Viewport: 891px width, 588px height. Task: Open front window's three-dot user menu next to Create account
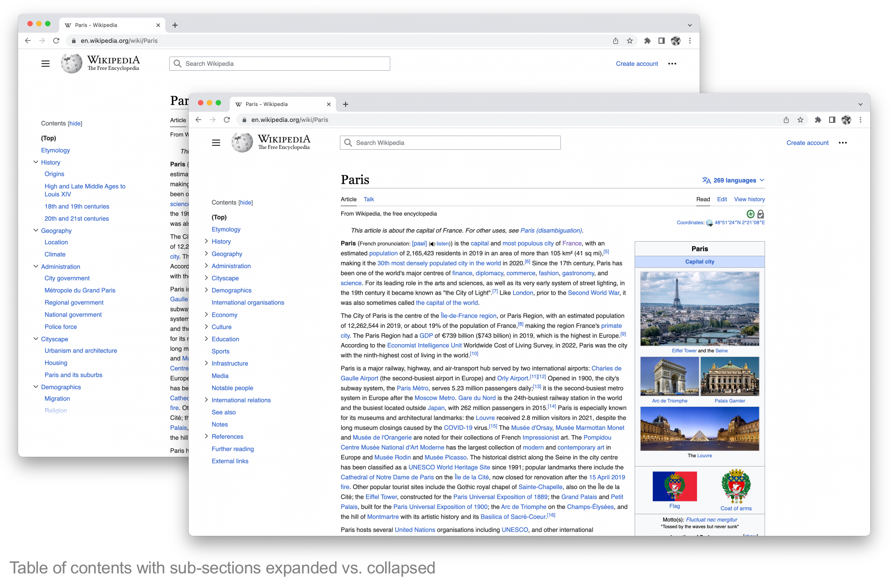tap(843, 143)
